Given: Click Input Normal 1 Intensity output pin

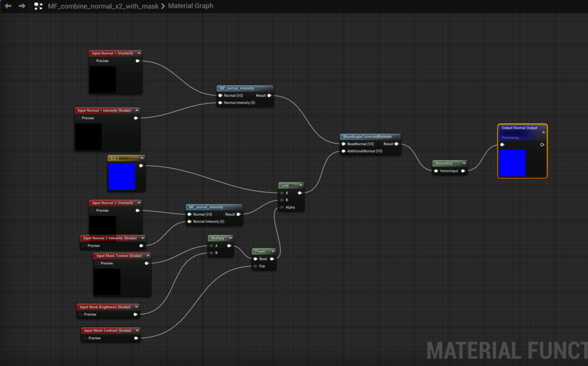Looking at the screenshot, I should pyautogui.click(x=136, y=118).
